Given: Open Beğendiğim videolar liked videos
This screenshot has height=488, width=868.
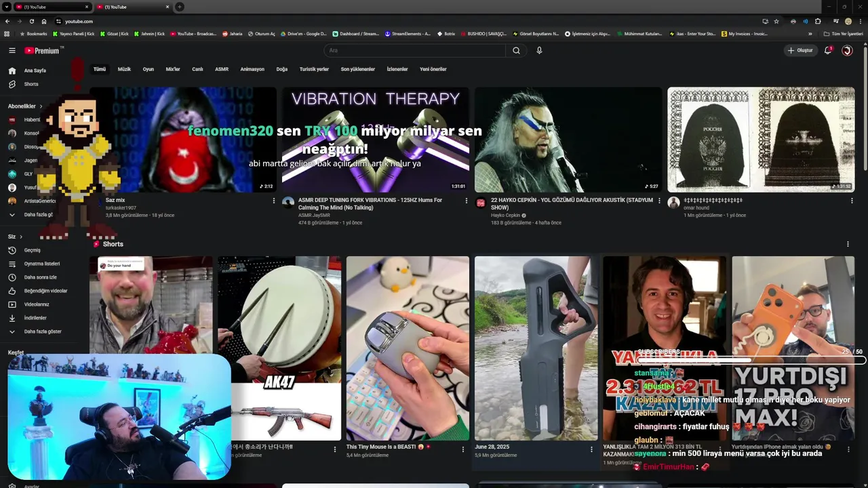Looking at the screenshot, I should [x=45, y=291].
